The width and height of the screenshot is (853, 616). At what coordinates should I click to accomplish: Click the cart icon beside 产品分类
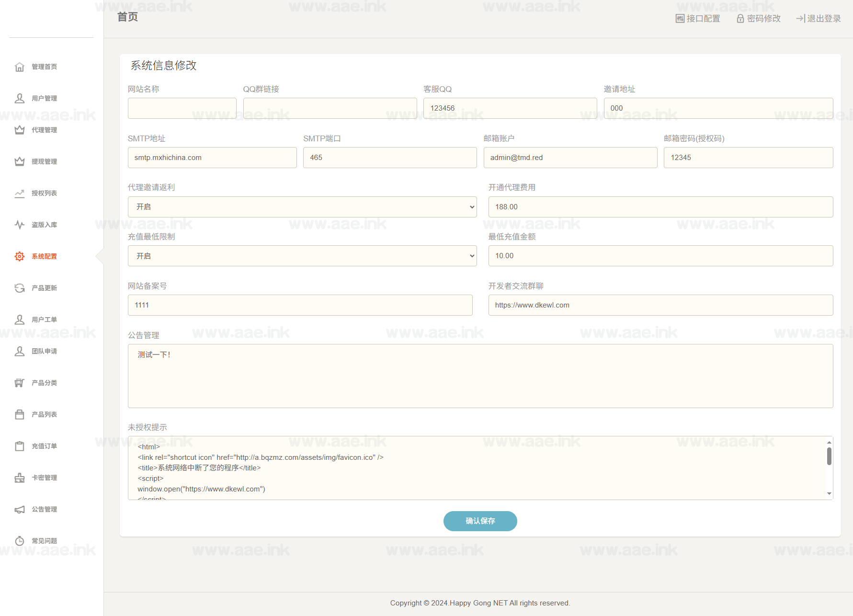(20, 383)
